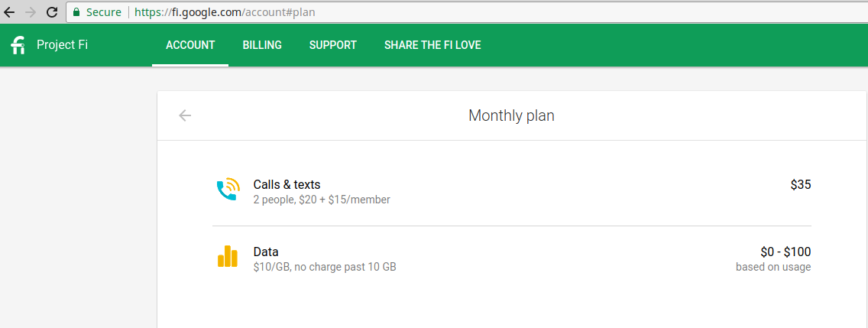Click the Project Fi title text
The height and width of the screenshot is (328, 868).
(x=62, y=45)
